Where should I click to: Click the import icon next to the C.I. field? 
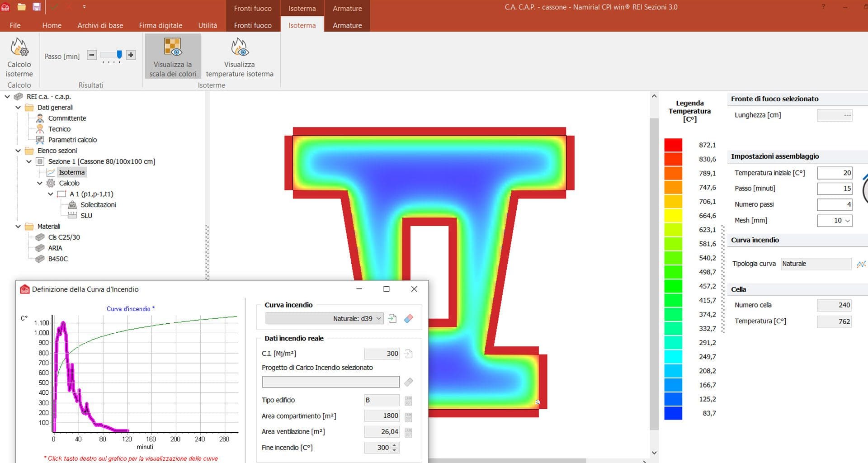pos(409,354)
